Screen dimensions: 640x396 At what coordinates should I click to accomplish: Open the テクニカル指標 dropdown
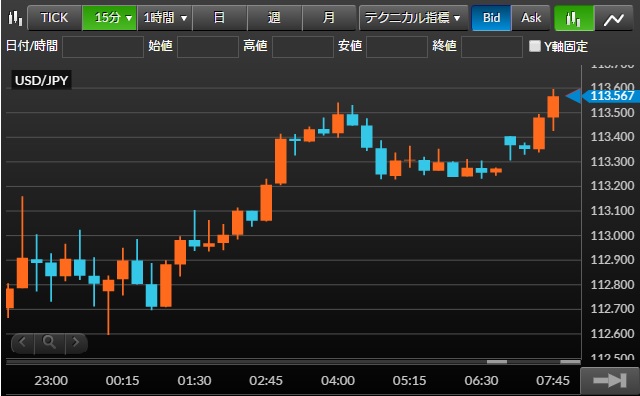[x=413, y=18]
